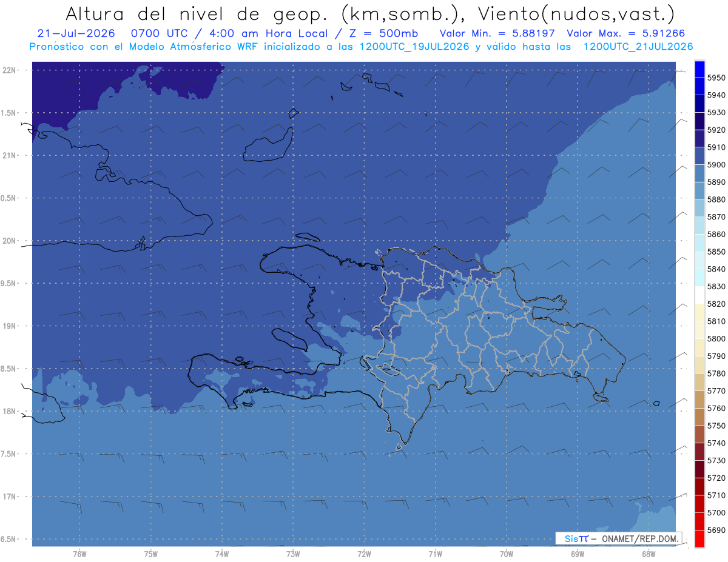Click the '5880' legend value
This screenshot has height=562, width=728.
pos(716,199)
